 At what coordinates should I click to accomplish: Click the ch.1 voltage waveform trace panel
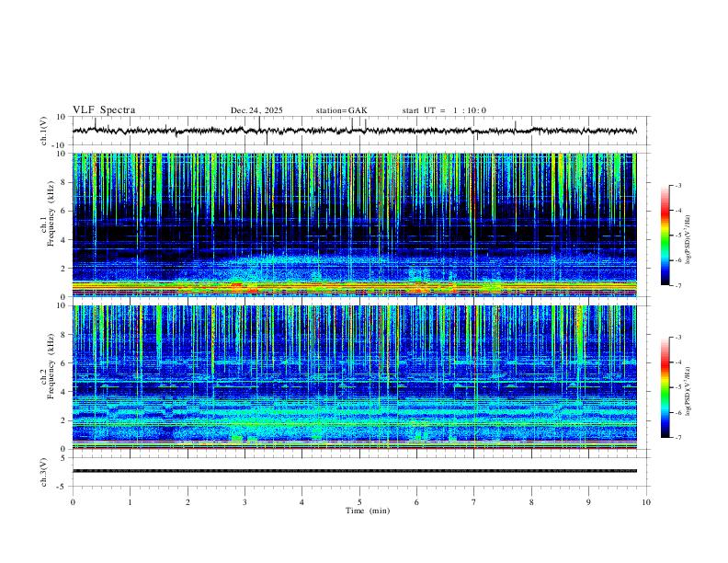[x=358, y=131]
